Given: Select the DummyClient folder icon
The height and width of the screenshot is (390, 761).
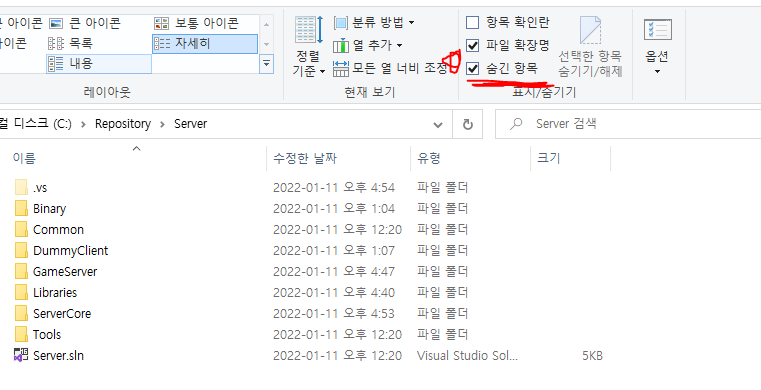Looking at the screenshot, I should (x=21, y=250).
